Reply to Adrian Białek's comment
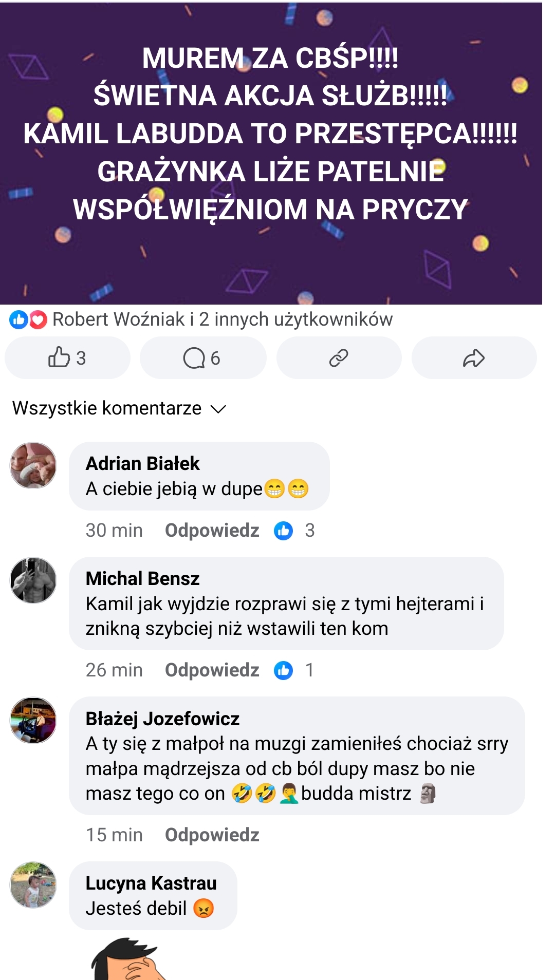 [x=212, y=531]
